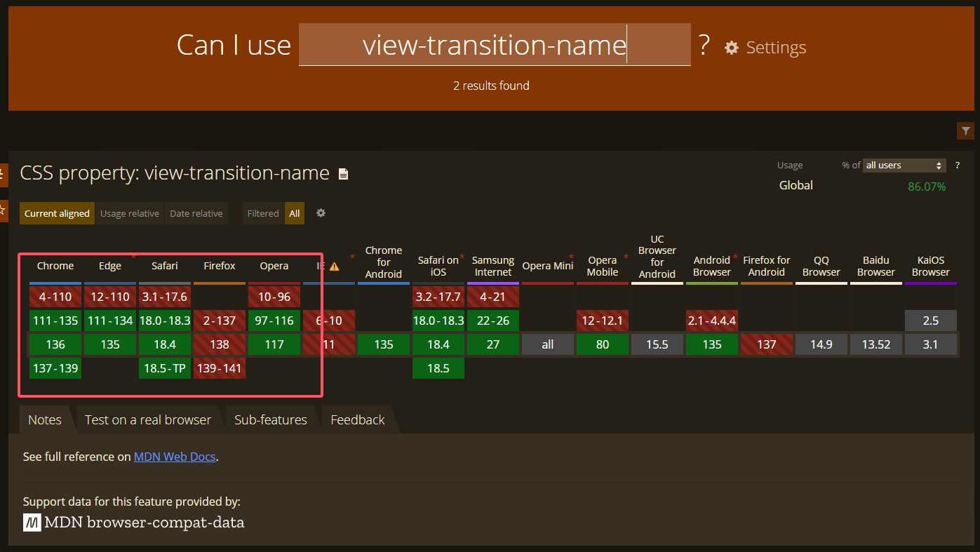Click Chrome 111-135 supported cell
Image resolution: width=980 pixels, height=552 pixels.
tap(55, 321)
